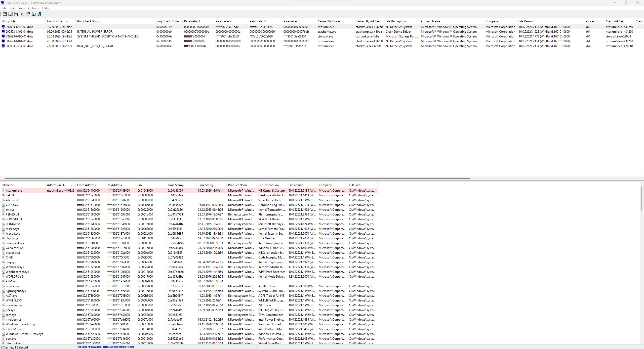
Task: Click the BlueScreenView icon in the title bar
Action: click(x=3, y=3)
